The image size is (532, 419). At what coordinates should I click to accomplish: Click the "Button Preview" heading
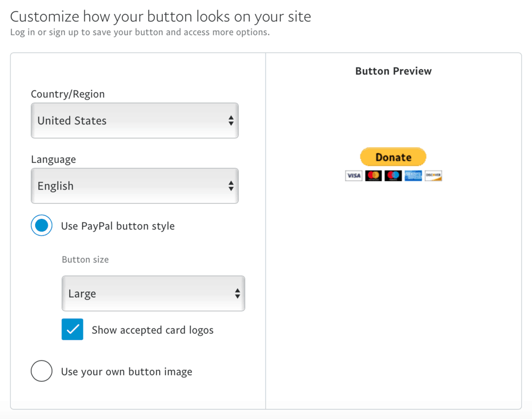pos(393,70)
